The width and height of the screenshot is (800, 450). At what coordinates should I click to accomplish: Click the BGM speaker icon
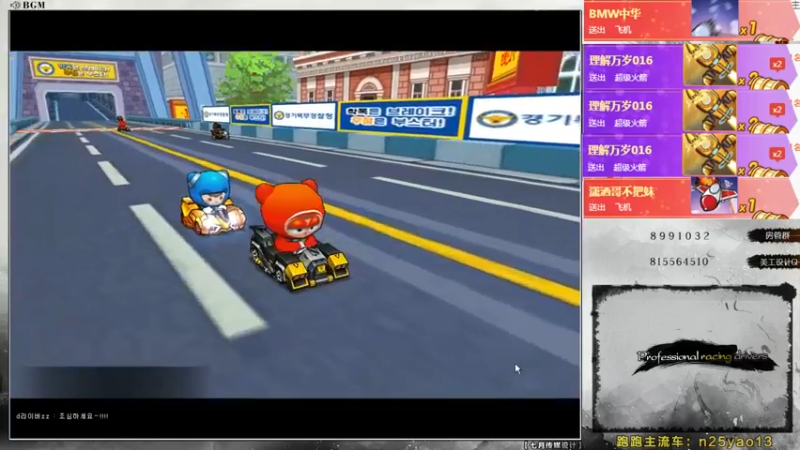click(x=15, y=5)
